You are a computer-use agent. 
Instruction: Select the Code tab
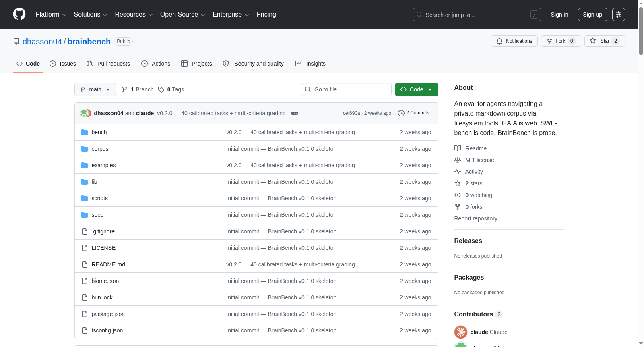click(x=28, y=64)
